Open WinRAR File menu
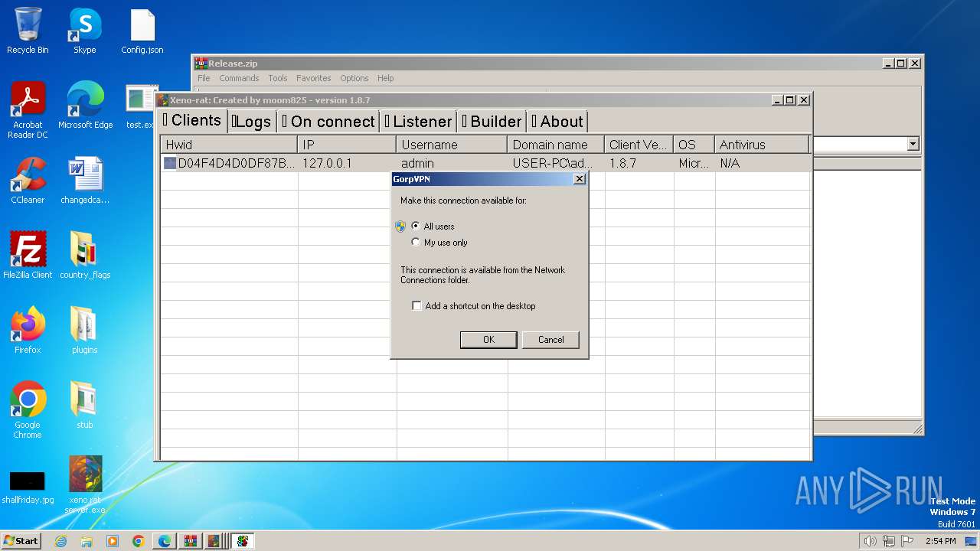The width and height of the screenshot is (980, 551). click(204, 78)
